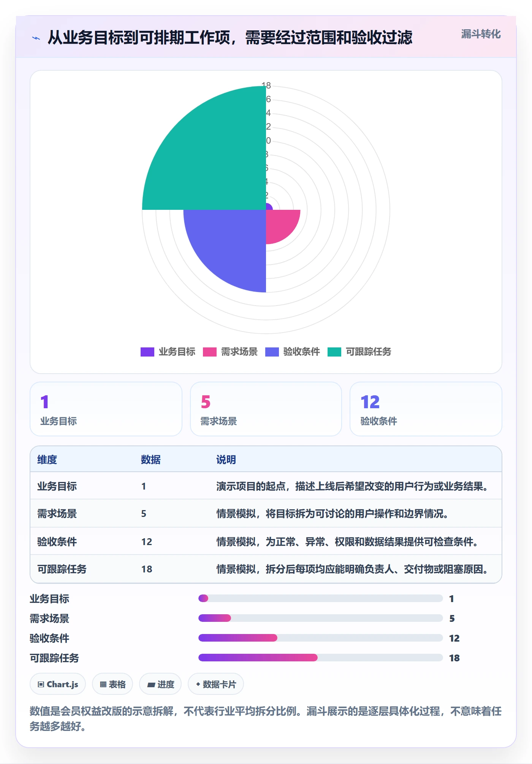Click the 表格 chip

(x=112, y=684)
